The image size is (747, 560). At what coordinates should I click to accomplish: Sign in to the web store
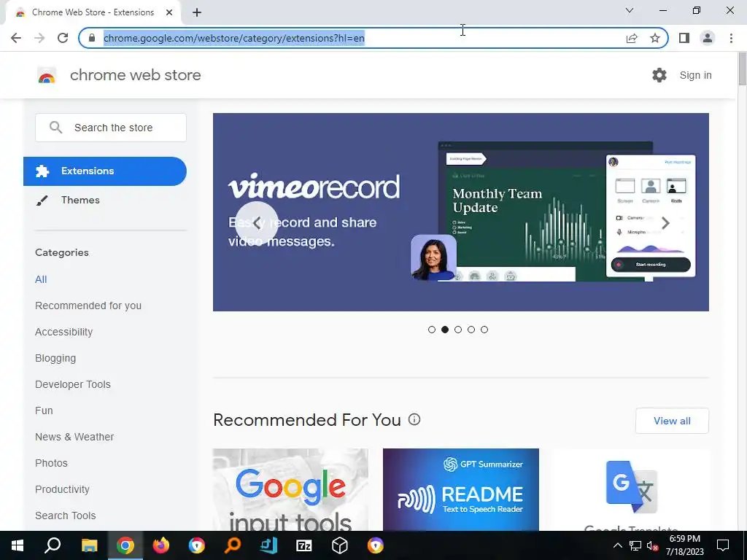pos(695,75)
